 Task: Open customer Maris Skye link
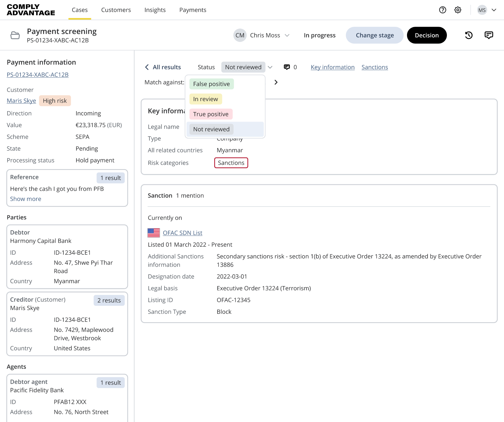(21, 101)
